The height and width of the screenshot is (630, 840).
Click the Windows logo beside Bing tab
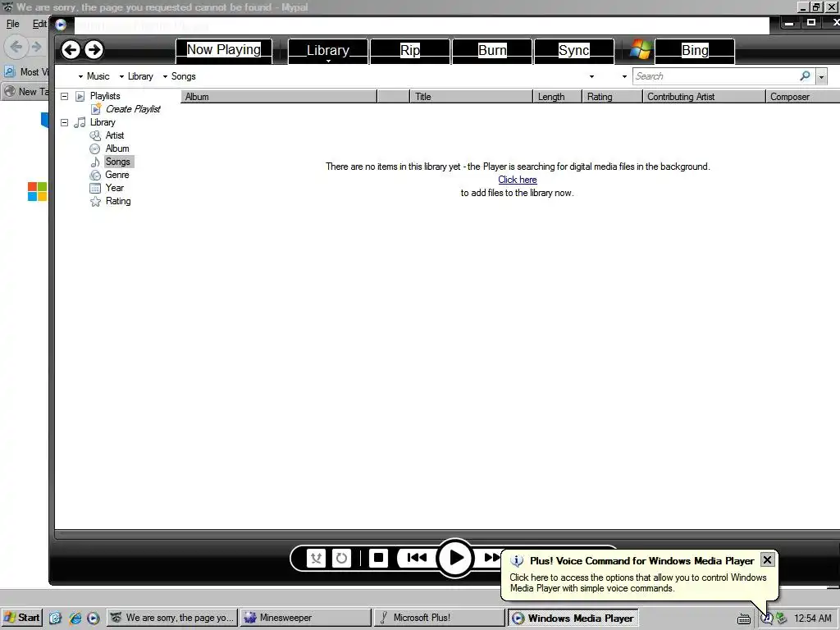pos(640,50)
